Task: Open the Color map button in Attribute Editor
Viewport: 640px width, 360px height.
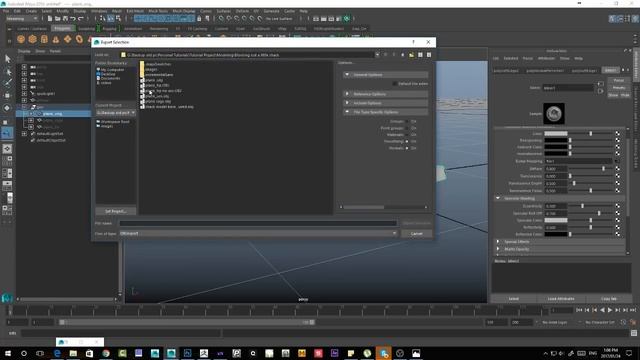Action: 618,133
